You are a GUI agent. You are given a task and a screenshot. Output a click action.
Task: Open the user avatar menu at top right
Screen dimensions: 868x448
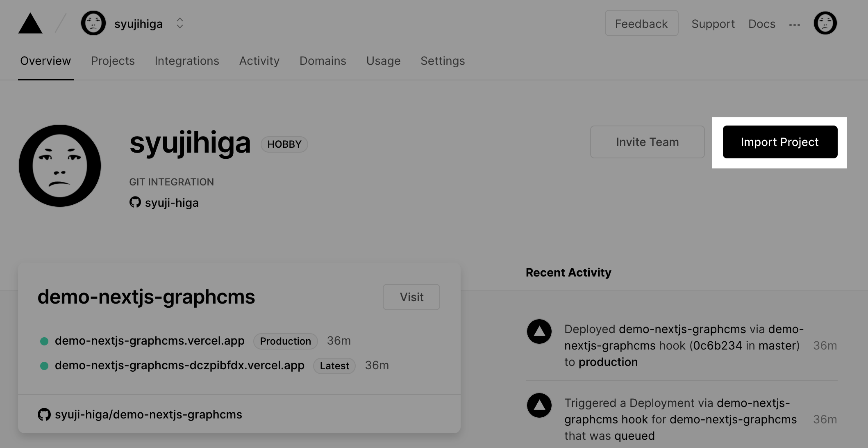(x=825, y=23)
